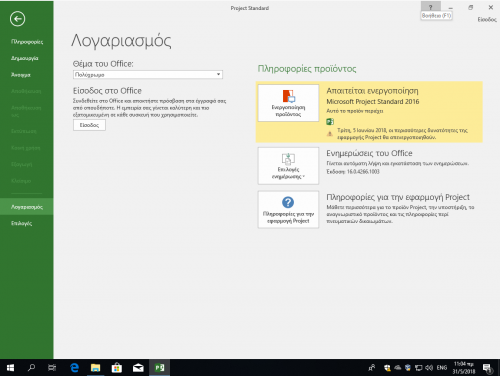500x376 pixels.
Task: Click the 'Microsoft Project Standard 2016' text
Action: [373, 102]
